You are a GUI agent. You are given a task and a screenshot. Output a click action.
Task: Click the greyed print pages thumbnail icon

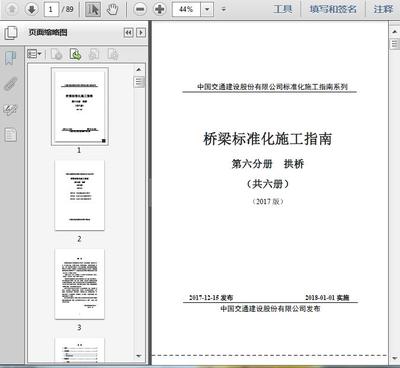point(94,54)
